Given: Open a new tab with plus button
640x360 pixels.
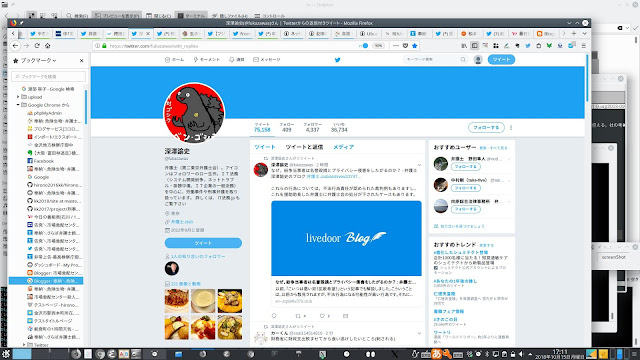Looking at the screenshot, I should [574, 33].
